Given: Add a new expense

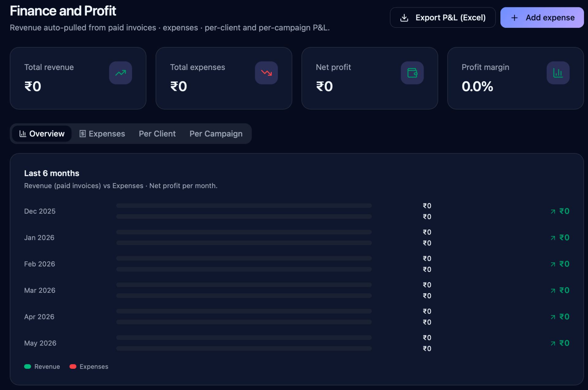Looking at the screenshot, I should coord(542,18).
